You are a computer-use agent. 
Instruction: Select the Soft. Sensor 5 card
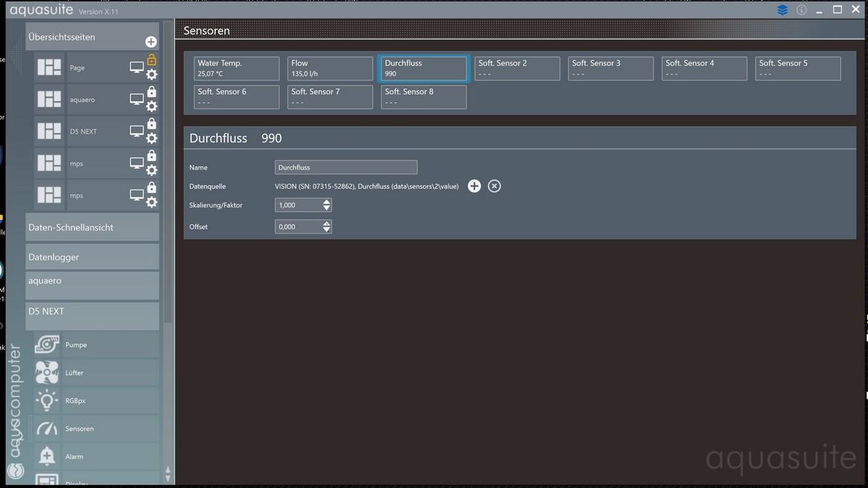(x=798, y=68)
